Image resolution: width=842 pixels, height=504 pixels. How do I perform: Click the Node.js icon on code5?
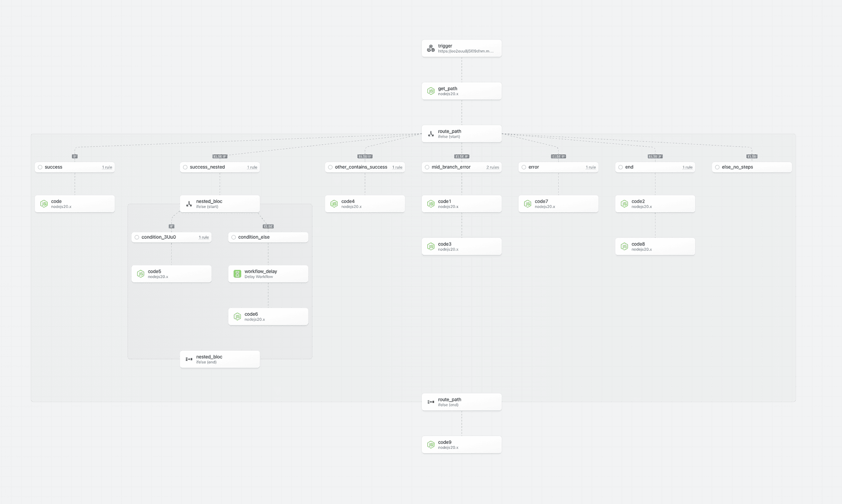pos(141,274)
